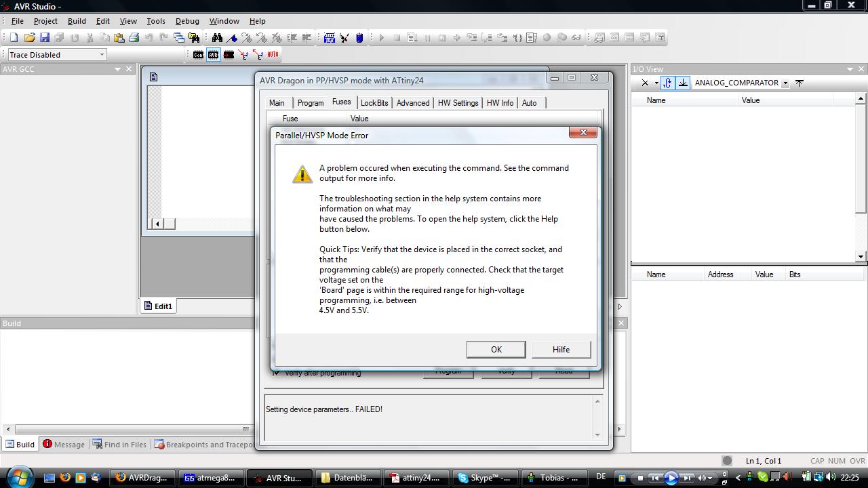Close the AVR GCC panel
Screen dimensions: 868x488
pos(129,69)
